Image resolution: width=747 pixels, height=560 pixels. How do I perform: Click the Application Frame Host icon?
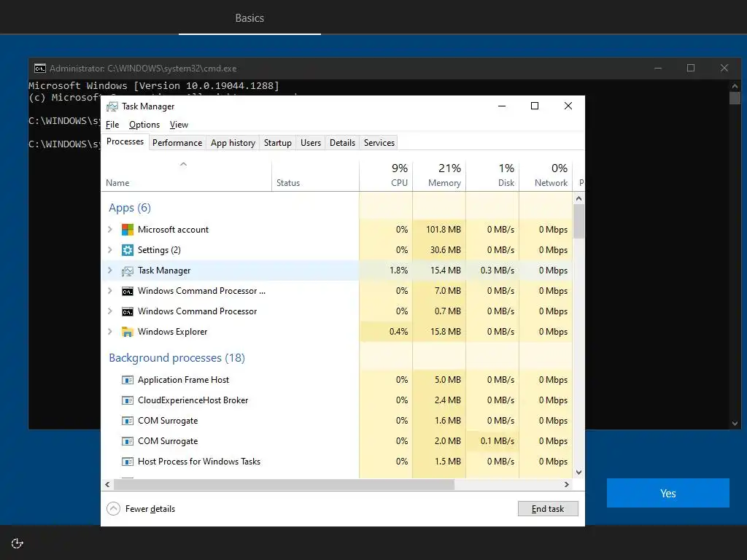[x=127, y=380]
